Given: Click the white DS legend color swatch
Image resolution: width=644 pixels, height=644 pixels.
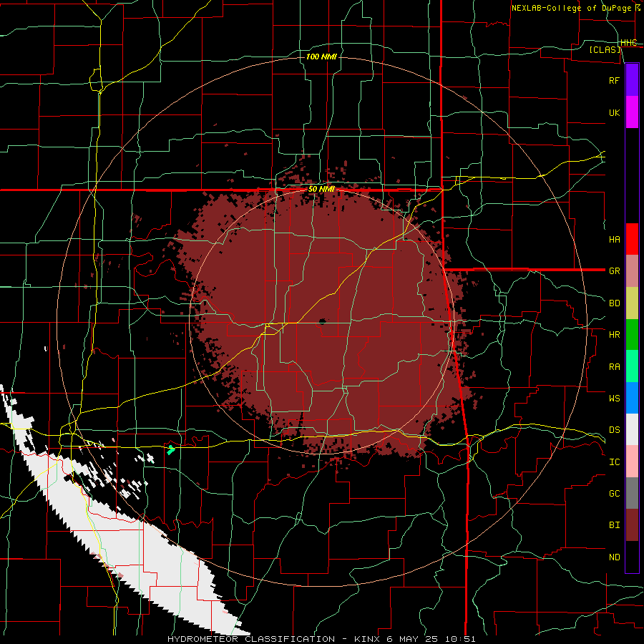Looking at the screenshot, I should tap(632, 429).
